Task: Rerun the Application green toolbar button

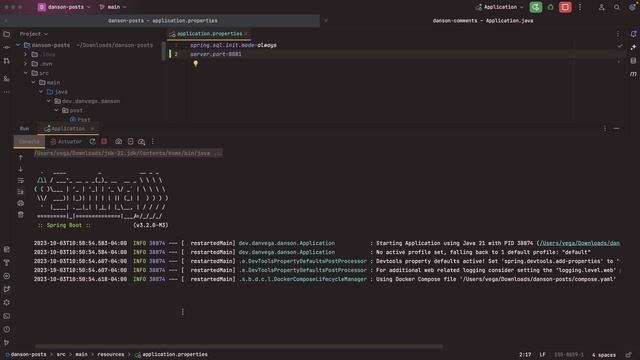Action: (536, 7)
